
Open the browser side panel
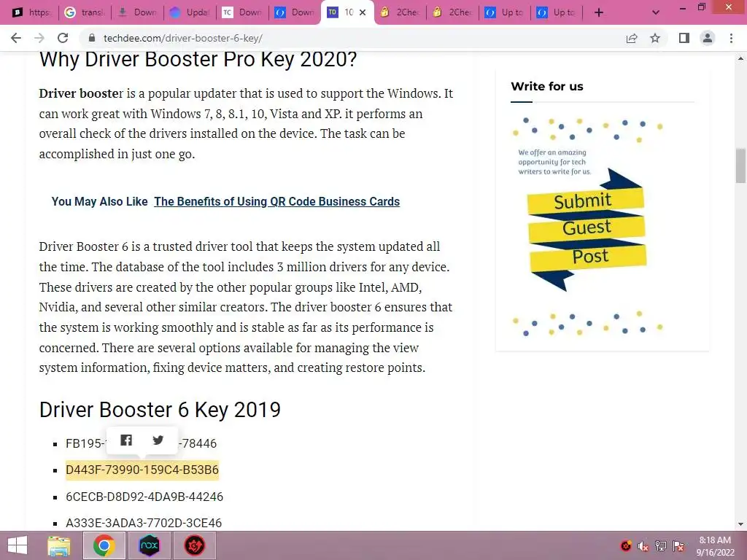coord(684,38)
